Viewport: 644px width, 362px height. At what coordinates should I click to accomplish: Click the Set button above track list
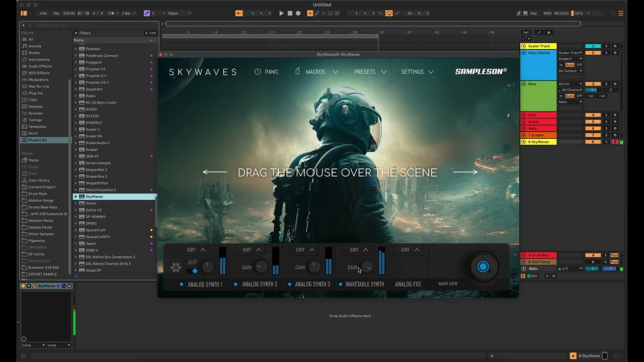click(x=526, y=32)
